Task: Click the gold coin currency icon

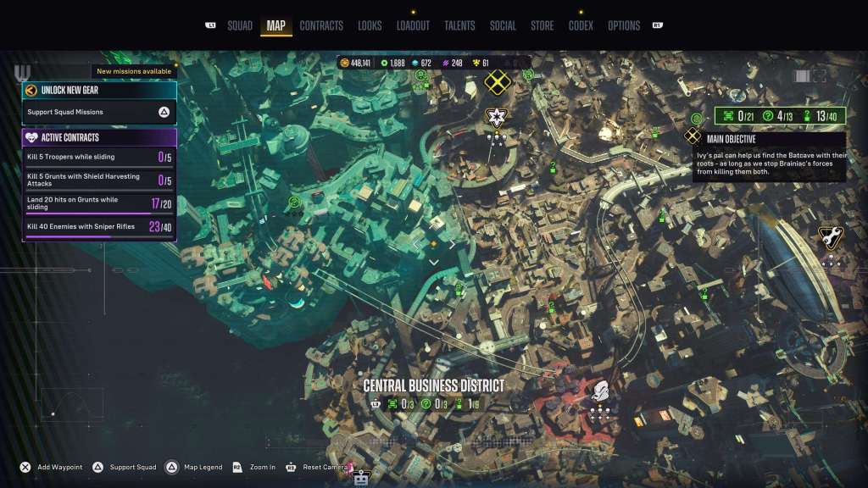Action: tap(344, 63)
